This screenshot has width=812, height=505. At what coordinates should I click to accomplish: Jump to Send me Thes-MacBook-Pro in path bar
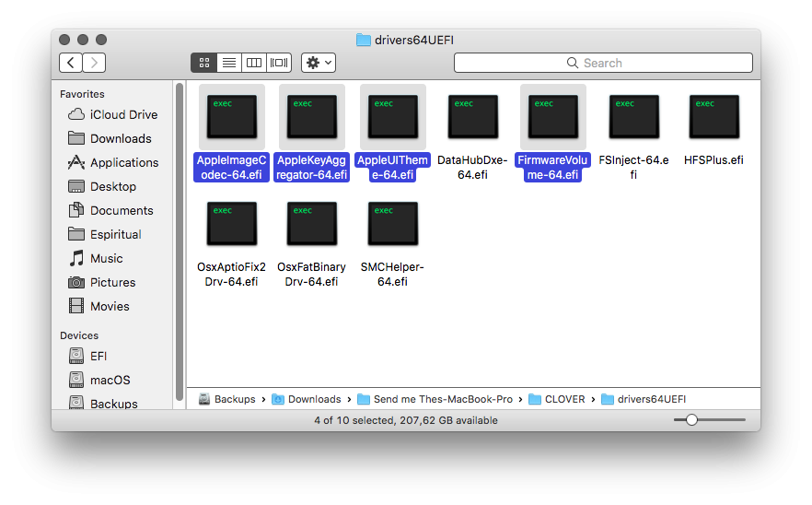(435, 399)
